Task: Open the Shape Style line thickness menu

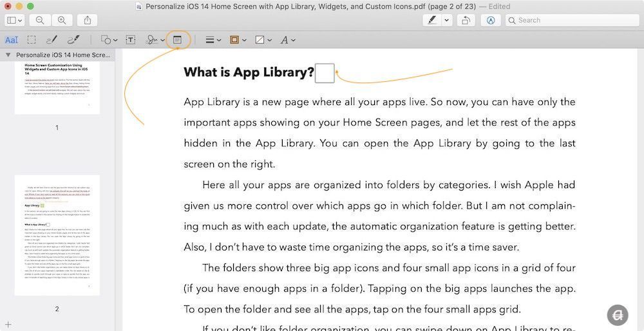Action: 213,40
